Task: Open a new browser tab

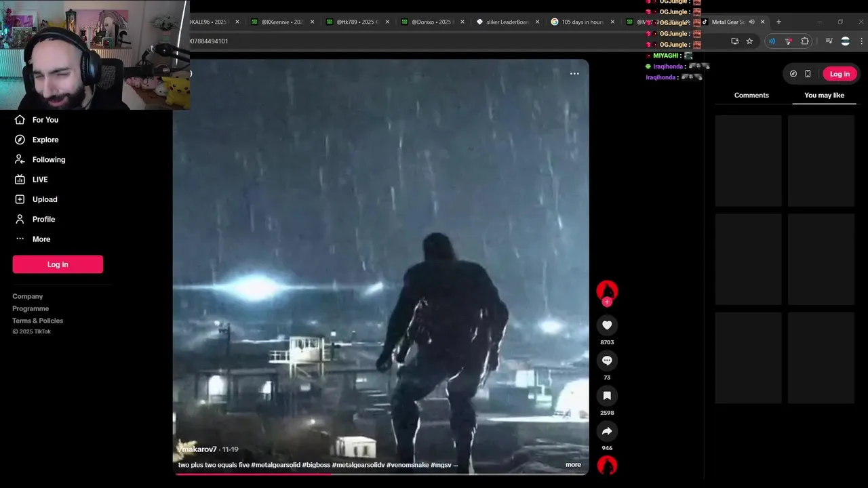Action: coord(778,22)
